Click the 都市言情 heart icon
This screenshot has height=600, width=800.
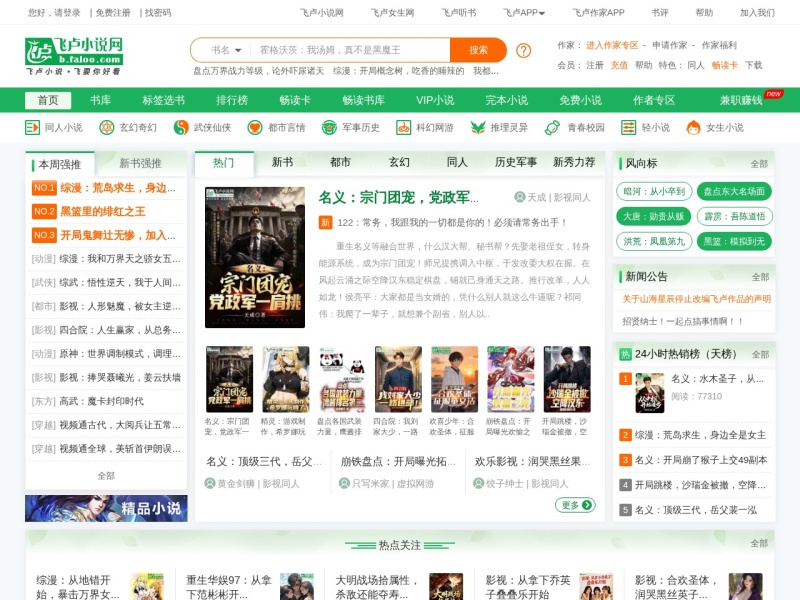tap(255, 127)
